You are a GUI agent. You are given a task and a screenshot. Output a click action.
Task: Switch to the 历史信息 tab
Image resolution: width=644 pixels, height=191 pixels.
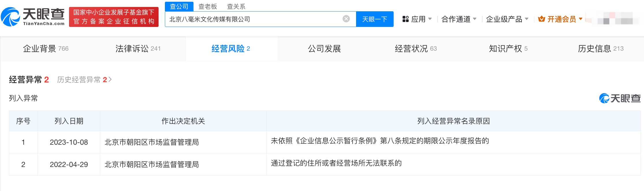pos(601,49)
